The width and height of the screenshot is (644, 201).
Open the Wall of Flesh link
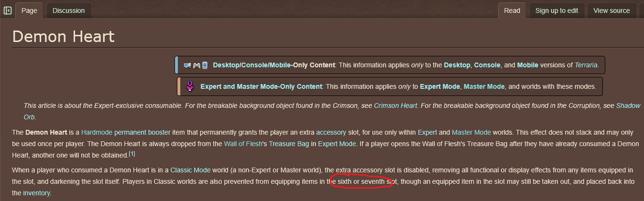click(x=243, y=143)
